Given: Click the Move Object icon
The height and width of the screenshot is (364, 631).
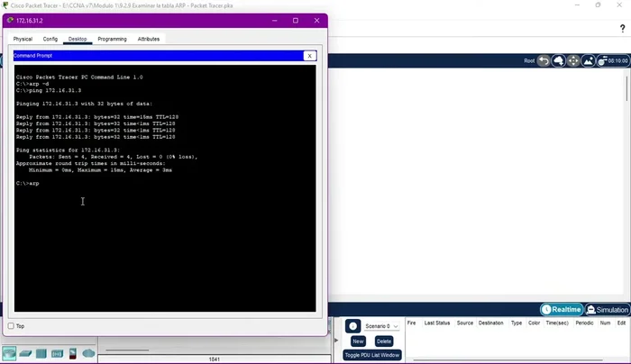Looking at the screenshot, I should point(573,61).
